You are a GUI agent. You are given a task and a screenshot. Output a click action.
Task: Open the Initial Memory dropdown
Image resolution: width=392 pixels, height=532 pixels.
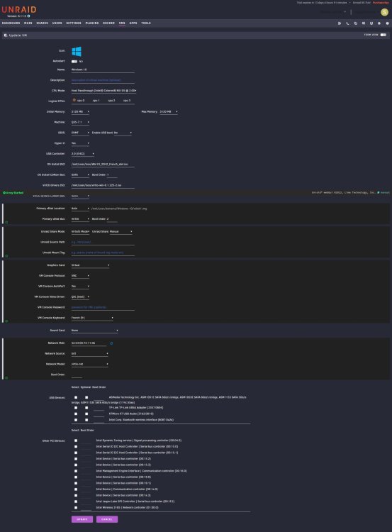[x=80, y=111]
